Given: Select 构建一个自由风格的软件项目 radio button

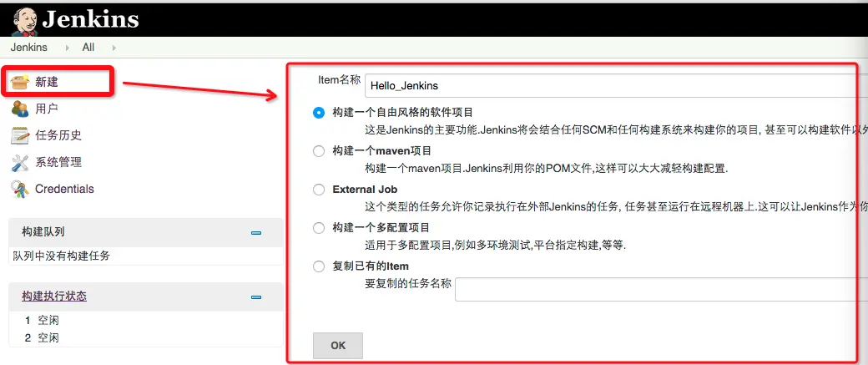Looking at the screenshot, I should point(318,113).
